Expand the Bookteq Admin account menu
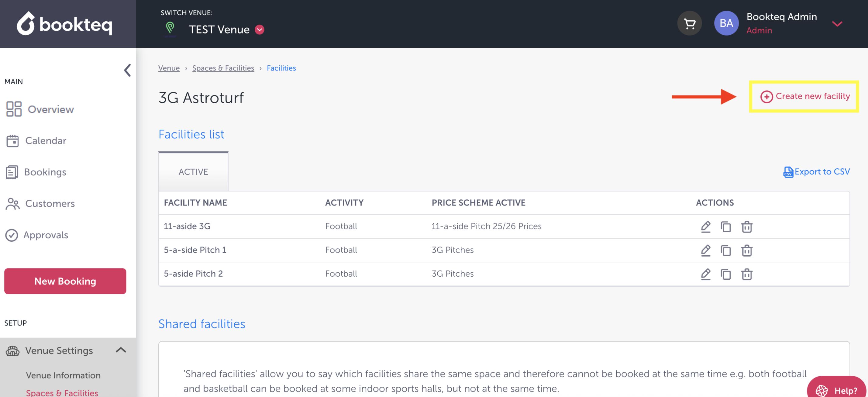Screen dimensions: 868x397 [x=837, y=24]
